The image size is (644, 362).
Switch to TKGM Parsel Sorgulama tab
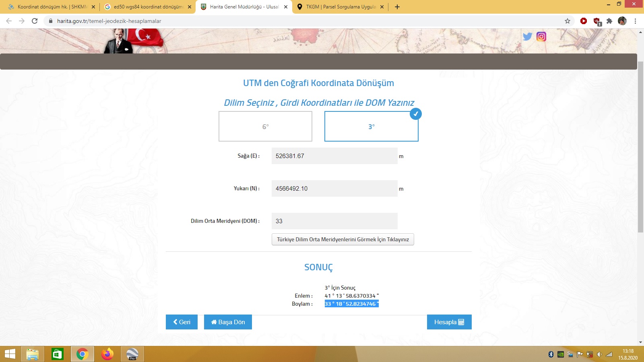pos(340,7)
